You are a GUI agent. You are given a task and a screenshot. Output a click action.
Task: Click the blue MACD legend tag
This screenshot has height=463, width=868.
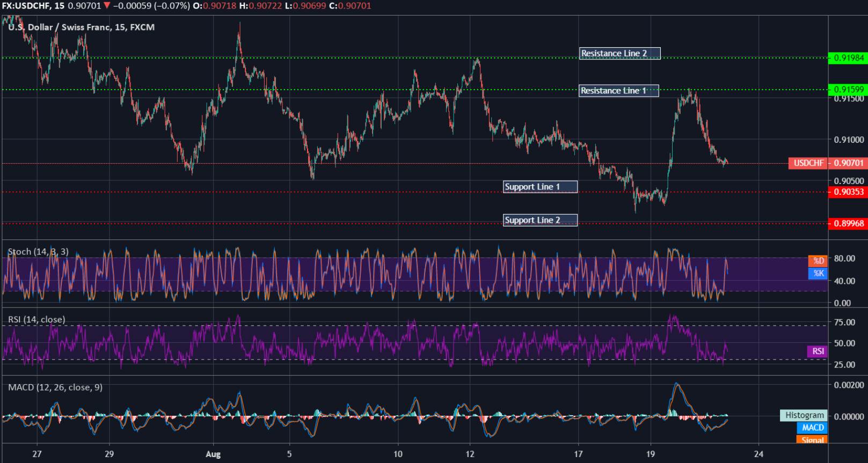tap(813, 428)
